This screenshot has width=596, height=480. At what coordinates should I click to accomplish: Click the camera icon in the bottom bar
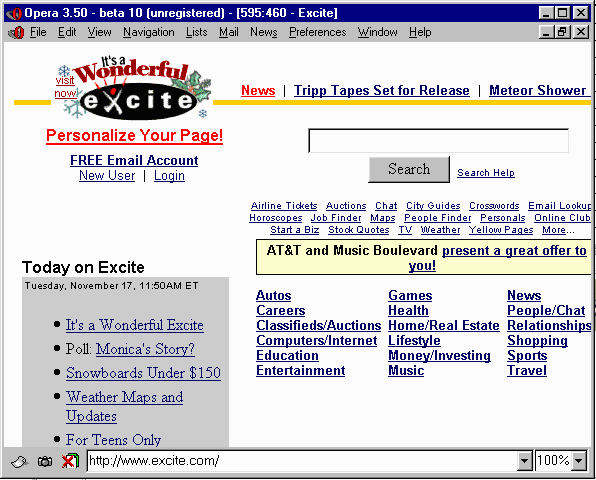coord(45,462)
